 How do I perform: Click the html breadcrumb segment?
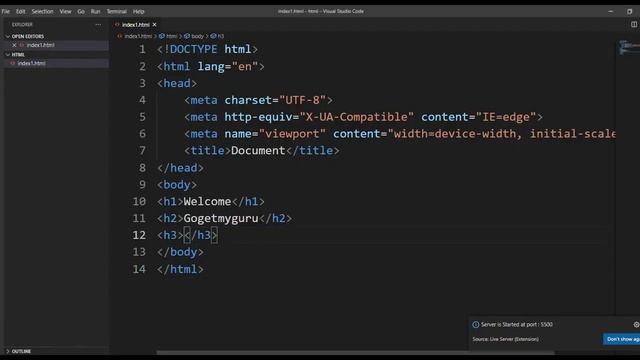[x=171, y=36]
